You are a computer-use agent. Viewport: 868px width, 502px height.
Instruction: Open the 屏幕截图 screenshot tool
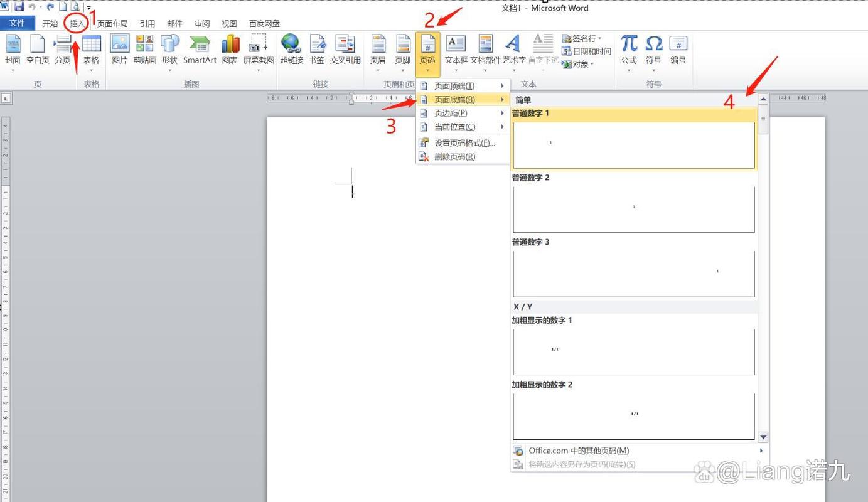259,53
